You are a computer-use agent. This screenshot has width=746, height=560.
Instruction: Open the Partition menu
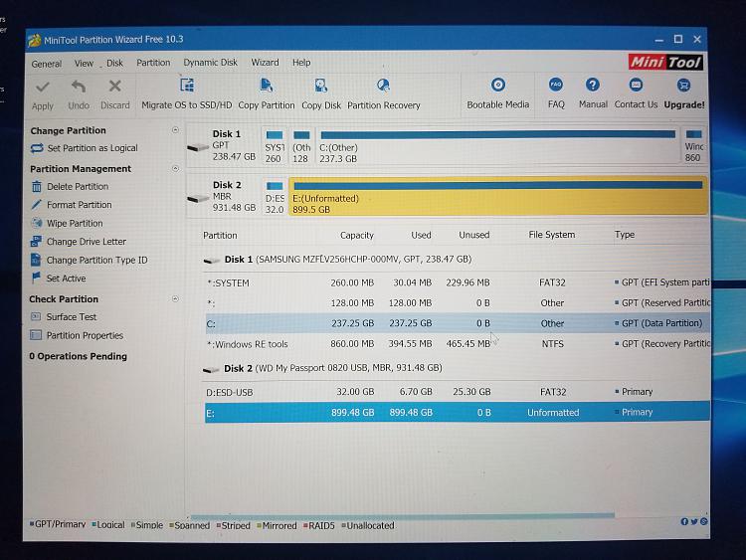tap(153, 63)
